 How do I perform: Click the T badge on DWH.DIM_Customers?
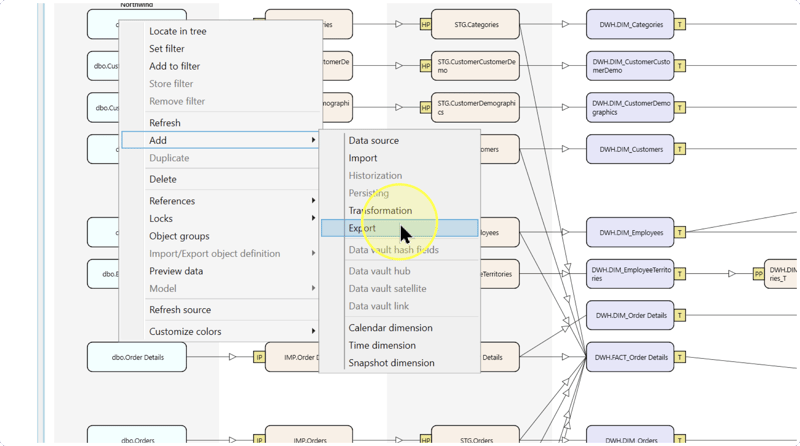[x=680, y=150]
